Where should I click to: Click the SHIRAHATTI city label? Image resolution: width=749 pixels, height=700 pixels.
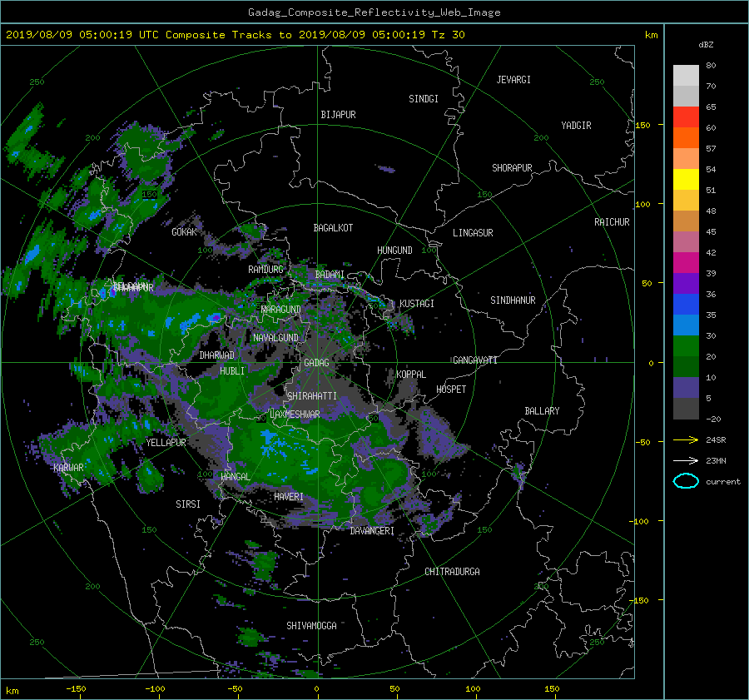(x=312, y=396)
